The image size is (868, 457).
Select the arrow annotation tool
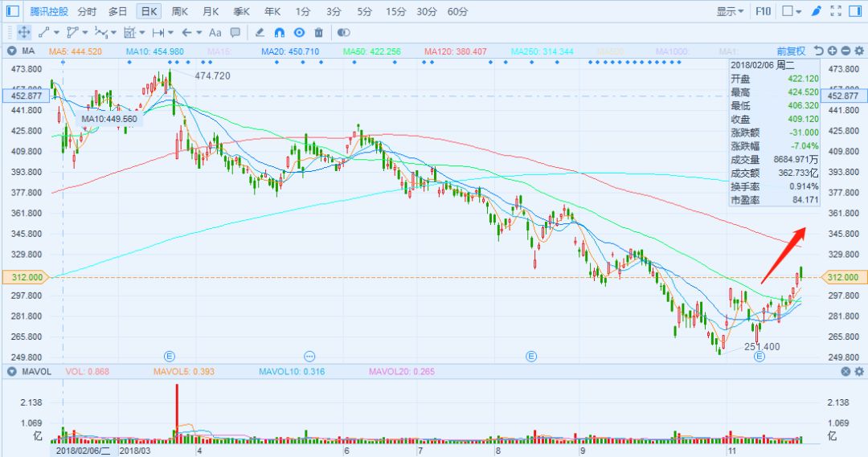pyautogui.click(x=186, y=33)
